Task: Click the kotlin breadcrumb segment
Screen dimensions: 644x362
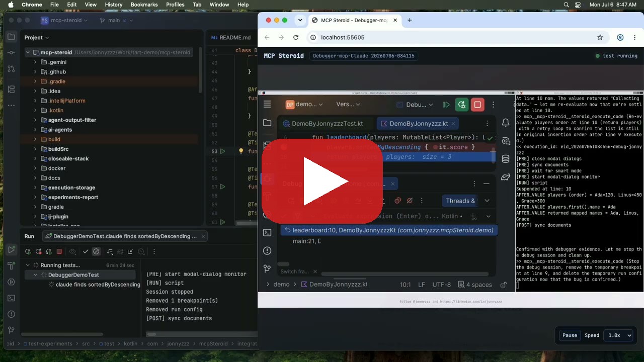Action: coord(130,344)
